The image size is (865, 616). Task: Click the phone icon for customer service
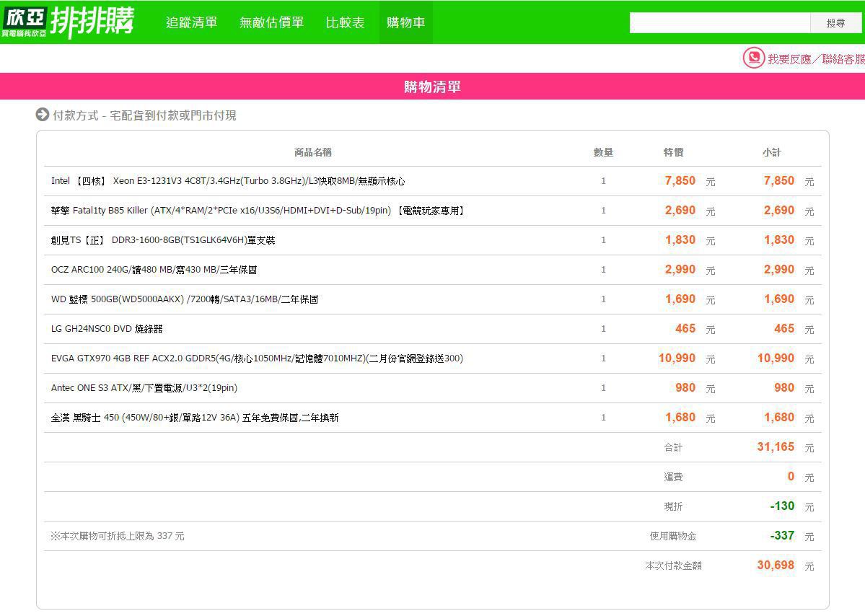[x=754, y=58]
